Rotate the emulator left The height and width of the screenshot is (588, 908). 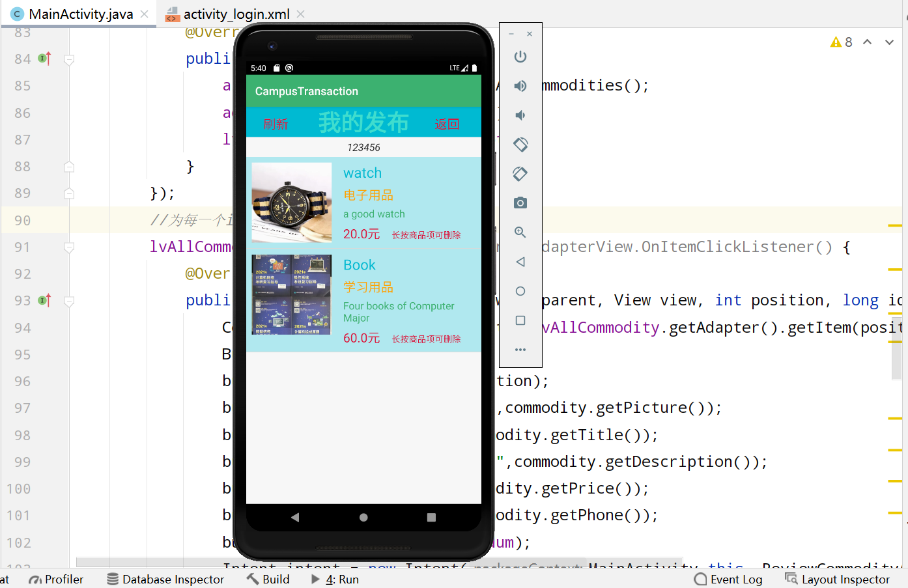pyautogui.click(x=520, y=145)
